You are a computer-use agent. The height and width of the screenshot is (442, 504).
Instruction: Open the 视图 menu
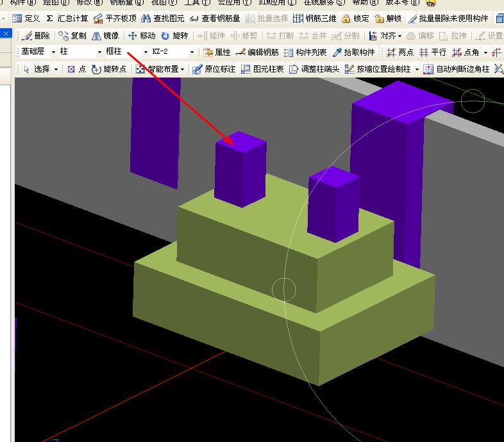coord(164,3)
